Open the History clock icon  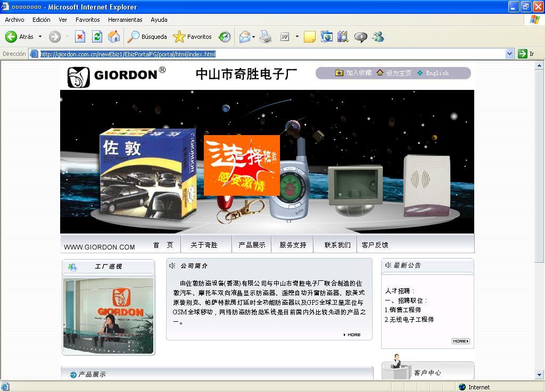225,37
